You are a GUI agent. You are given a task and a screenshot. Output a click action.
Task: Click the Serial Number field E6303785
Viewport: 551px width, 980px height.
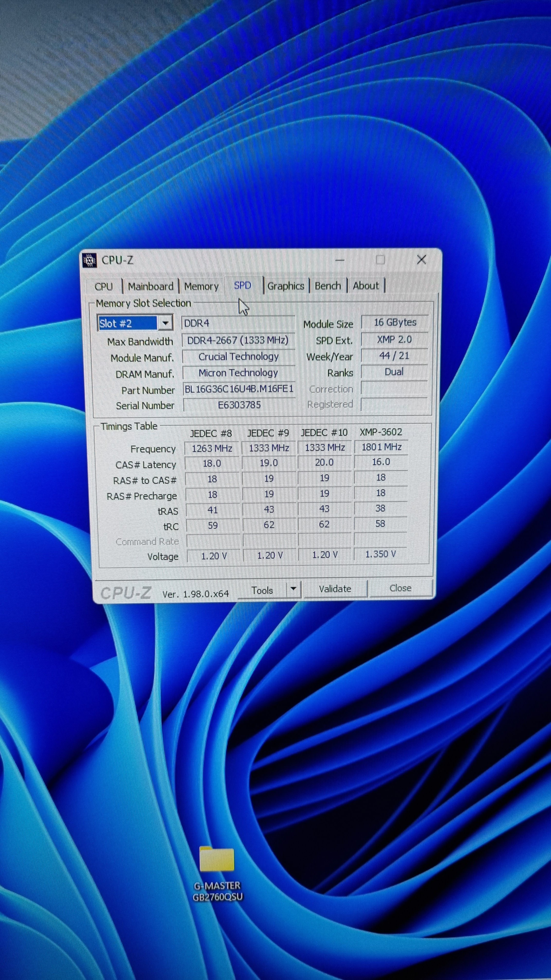tap(239, 405)
